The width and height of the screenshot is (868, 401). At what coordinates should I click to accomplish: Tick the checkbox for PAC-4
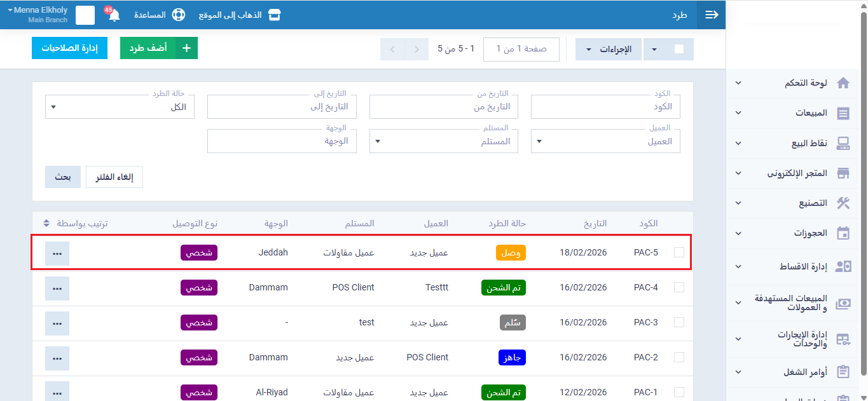(x=679, y=287)
